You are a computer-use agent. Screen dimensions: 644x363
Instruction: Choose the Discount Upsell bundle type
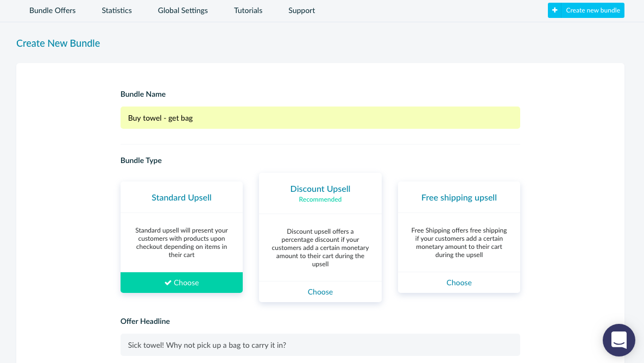[x=320, y=292]
